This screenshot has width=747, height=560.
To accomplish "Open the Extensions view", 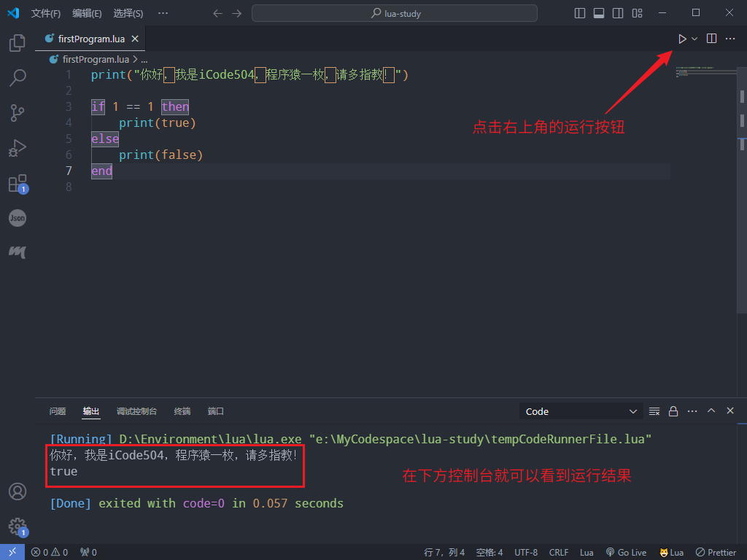I will (18, 183).
